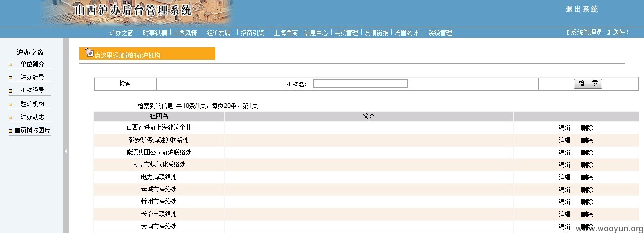Click the 检索 search button

tap(588, 84)
